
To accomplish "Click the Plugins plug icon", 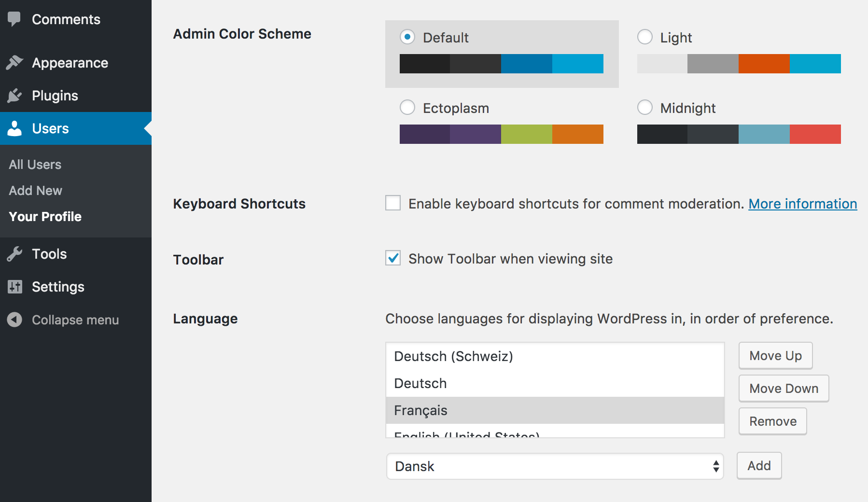I will coord(14,96).
